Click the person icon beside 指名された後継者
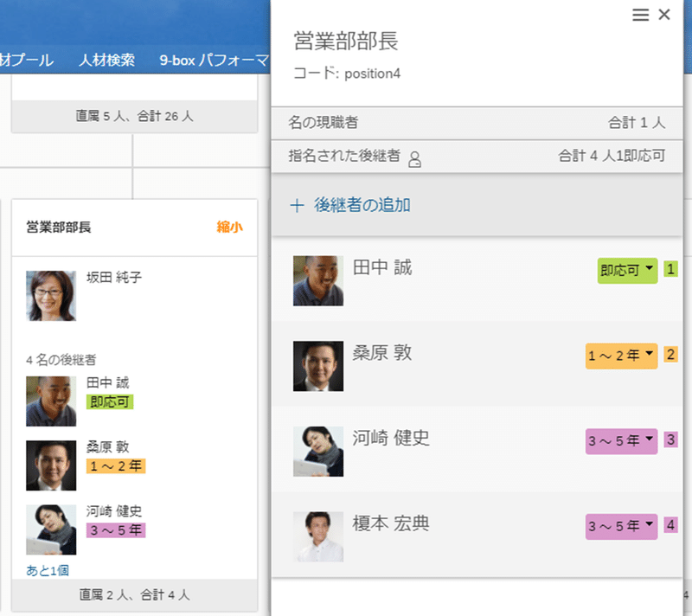The width and height of the screenshot is (692, 616). point(414,159)
